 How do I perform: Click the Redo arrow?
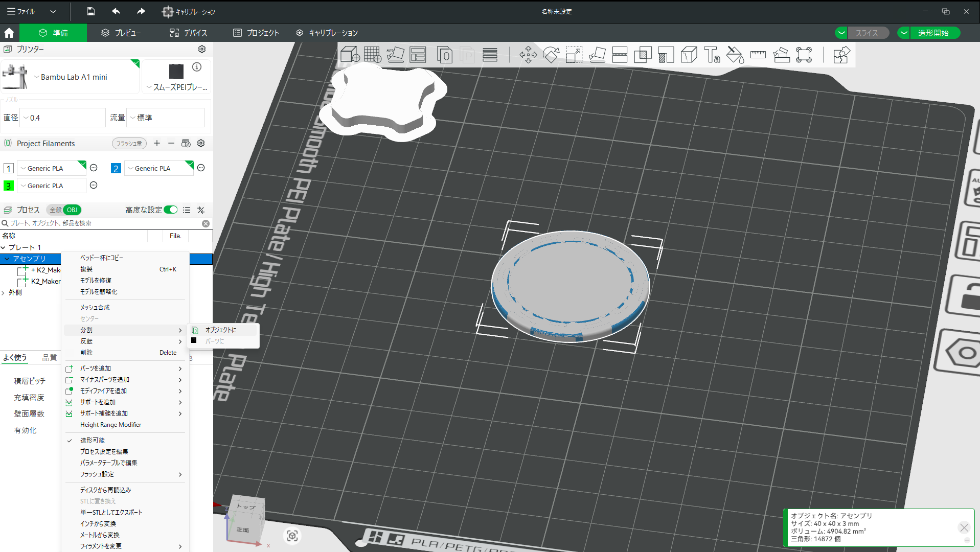tap(141, 11)
